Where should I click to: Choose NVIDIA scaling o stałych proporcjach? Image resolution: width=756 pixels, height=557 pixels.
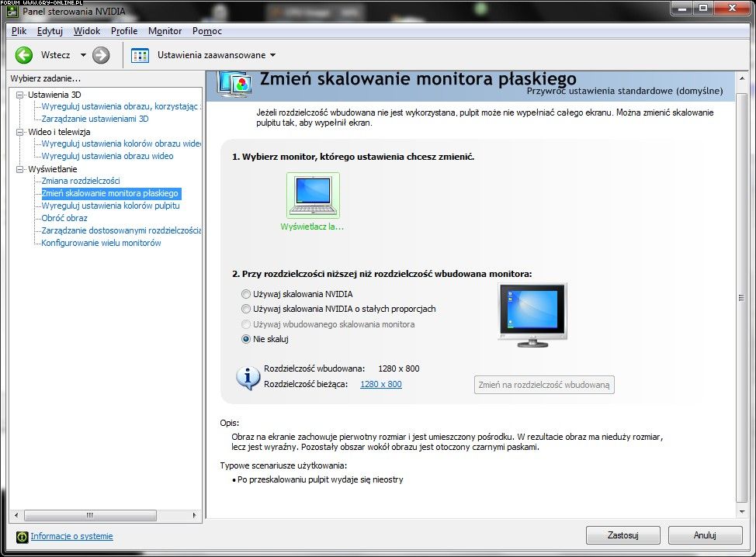246,309
